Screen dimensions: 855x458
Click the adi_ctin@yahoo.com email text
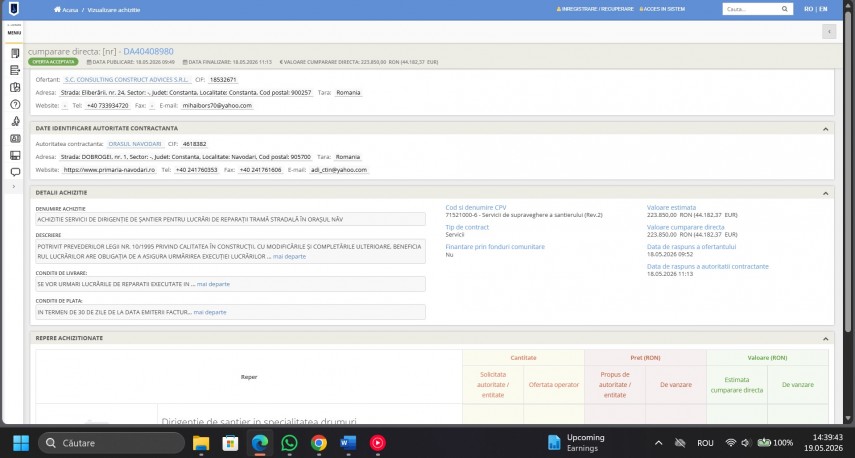[339, 170]
